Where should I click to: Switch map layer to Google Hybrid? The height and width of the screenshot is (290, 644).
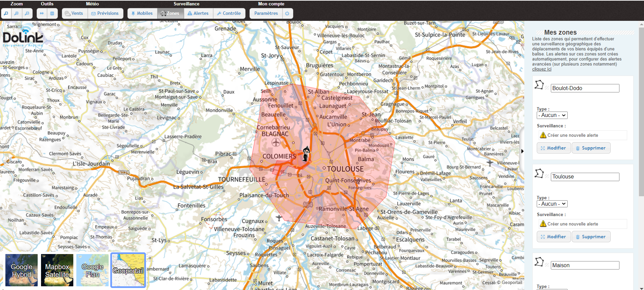[x=22, y=270]
